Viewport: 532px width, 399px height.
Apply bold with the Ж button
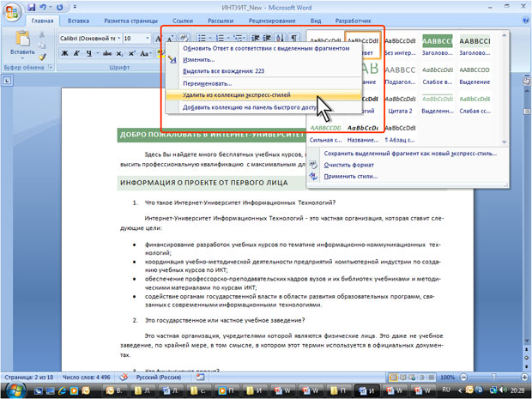(x=65, y=54)
